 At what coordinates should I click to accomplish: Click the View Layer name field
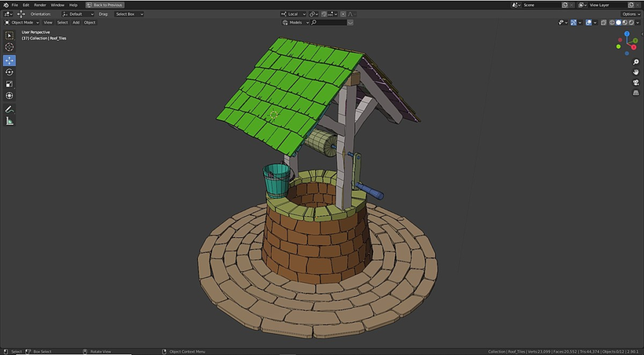(607, 5)
